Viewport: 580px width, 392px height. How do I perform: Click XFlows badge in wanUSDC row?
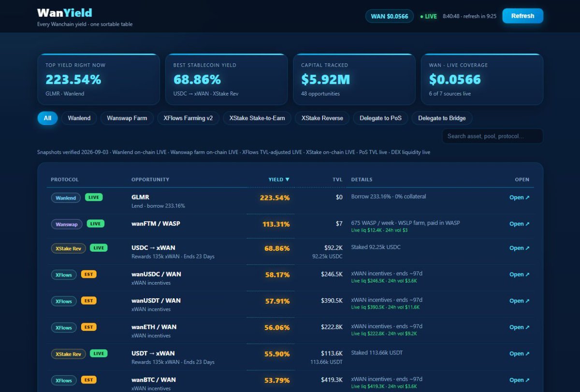coord(64,275)
